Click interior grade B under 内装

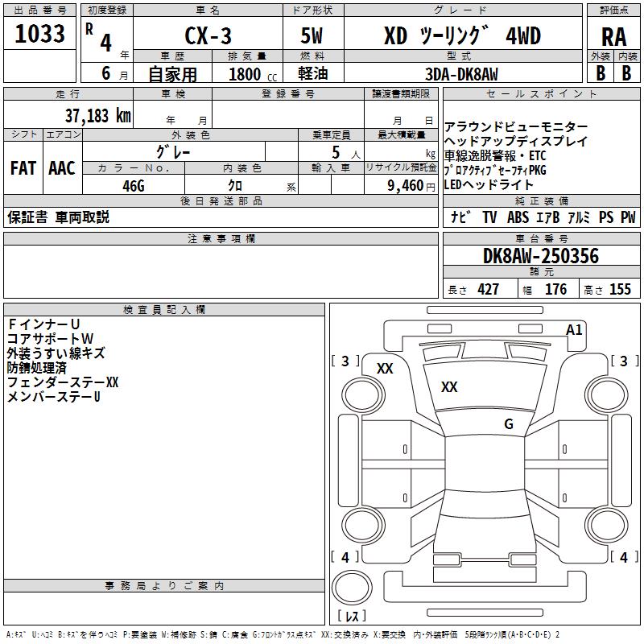coord(626,73)
